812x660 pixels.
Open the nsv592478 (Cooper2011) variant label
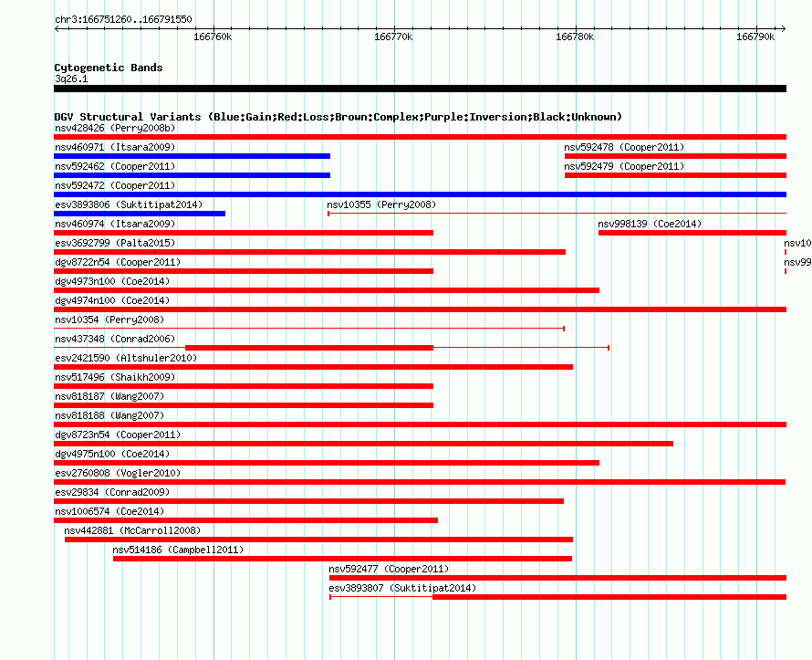pyautogui.click(x=624, y=147)
